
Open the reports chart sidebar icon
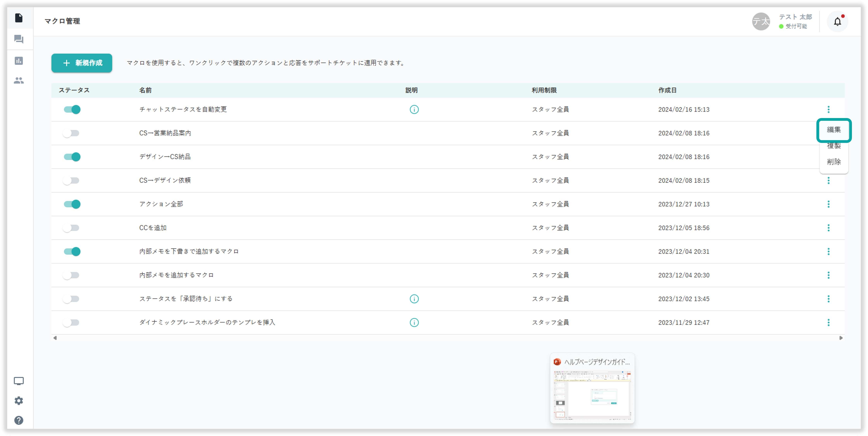pyautogui.click(x=19, y=61)
